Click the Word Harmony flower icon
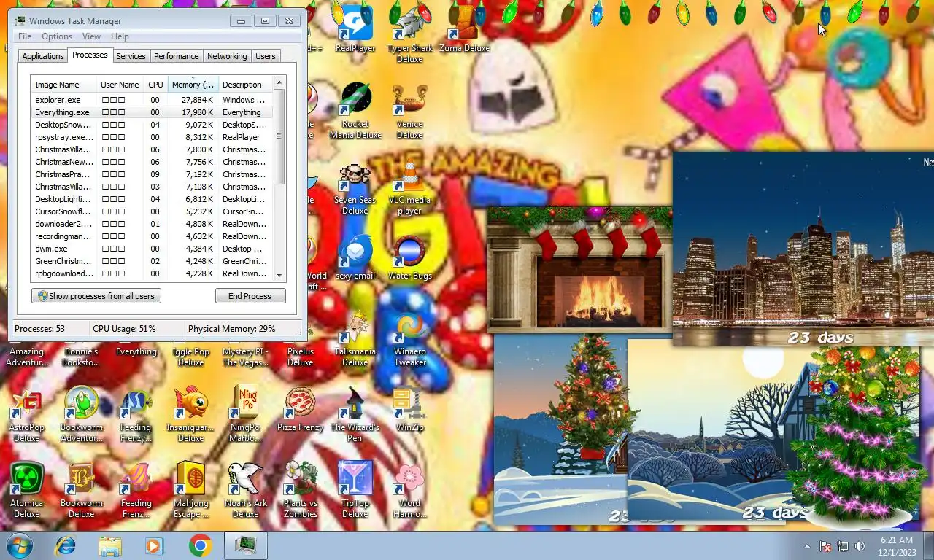The image size is (934, 560). [409, 489]
